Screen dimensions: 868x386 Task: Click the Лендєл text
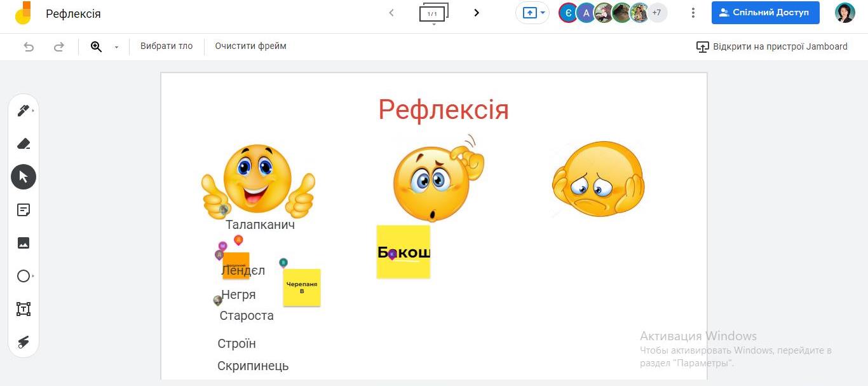tap(243, 271)
